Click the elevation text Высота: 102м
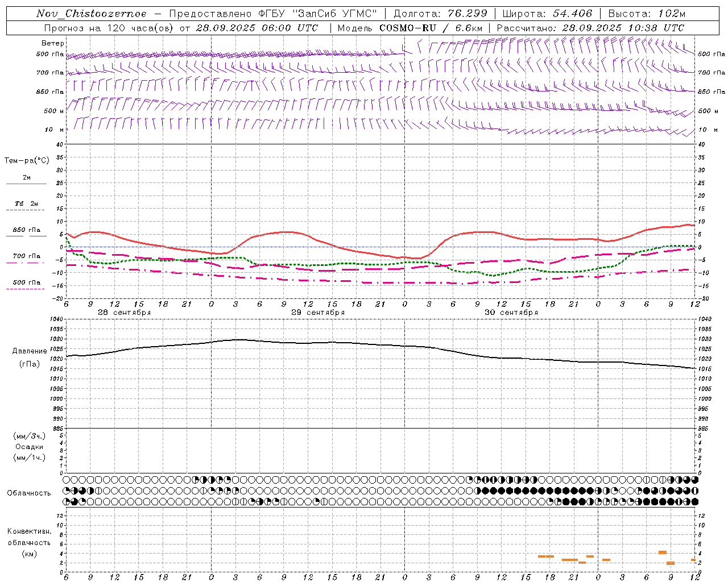This screenshot has width=728, height=582. coord(647,14)
